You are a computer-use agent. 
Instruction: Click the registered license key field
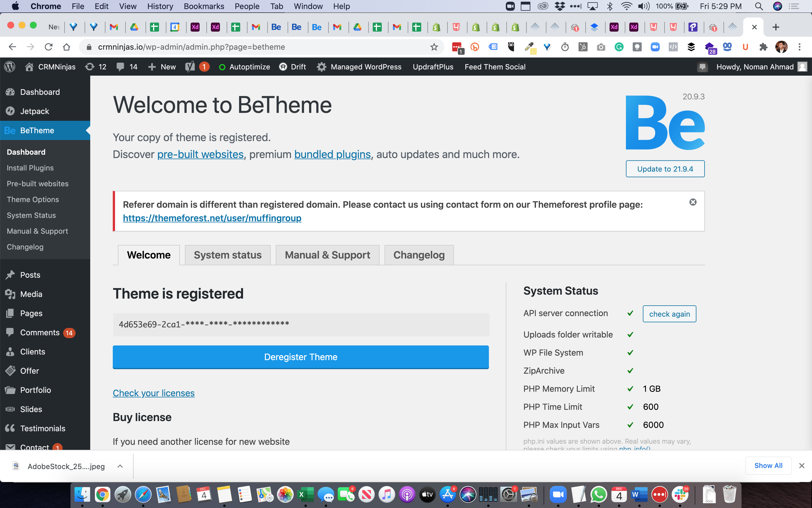[x=301, y=325]
